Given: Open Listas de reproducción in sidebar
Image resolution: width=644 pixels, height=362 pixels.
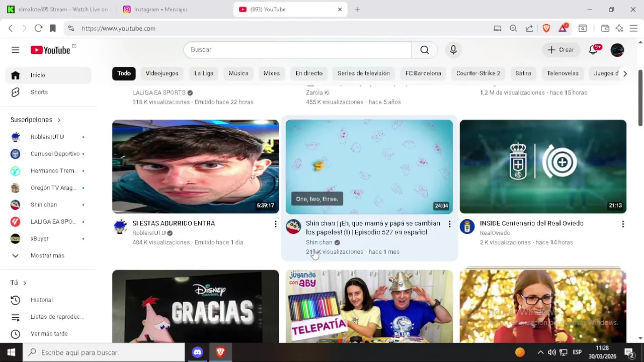Looking at the screenshot, I should tap(48, 317).
